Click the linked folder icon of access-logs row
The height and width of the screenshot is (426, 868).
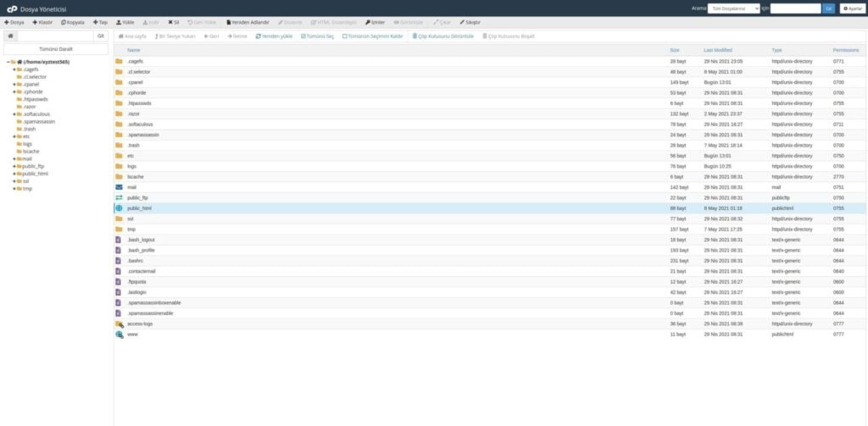(119, 324)
